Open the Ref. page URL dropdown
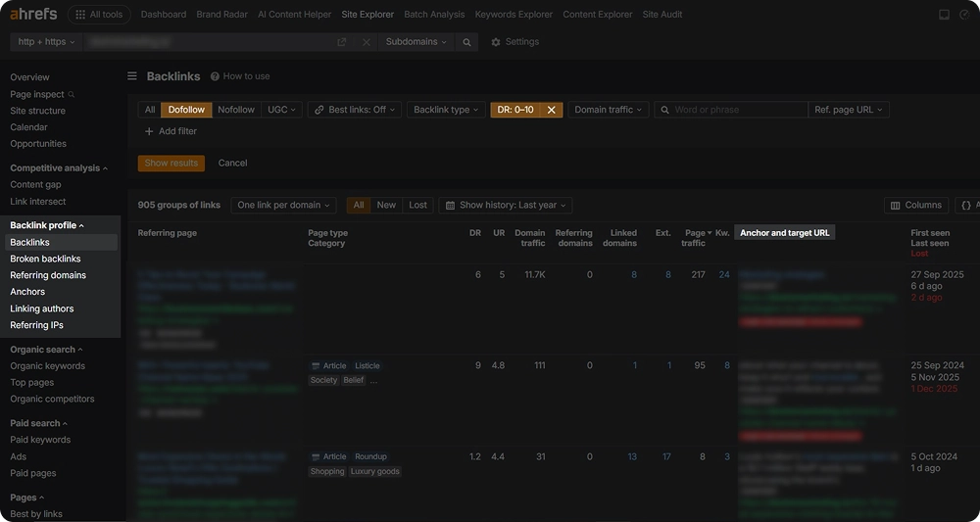 (848, 110)
